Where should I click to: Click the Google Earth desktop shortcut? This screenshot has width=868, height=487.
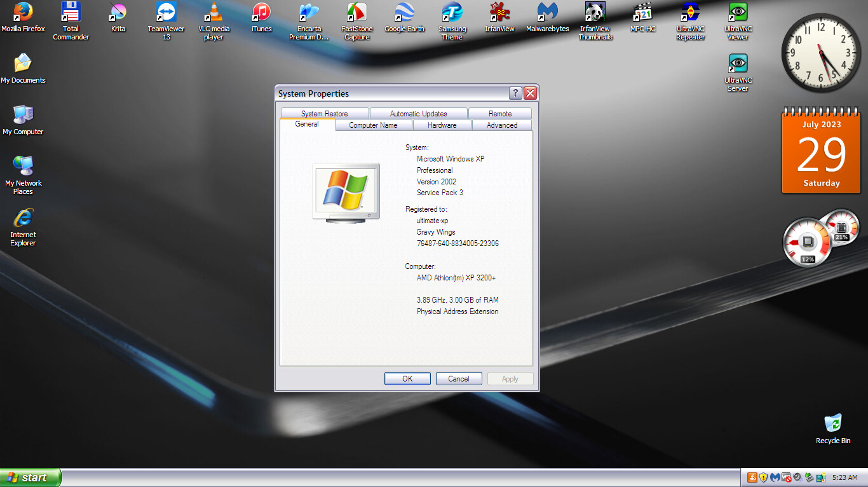[x=404, y=13]
